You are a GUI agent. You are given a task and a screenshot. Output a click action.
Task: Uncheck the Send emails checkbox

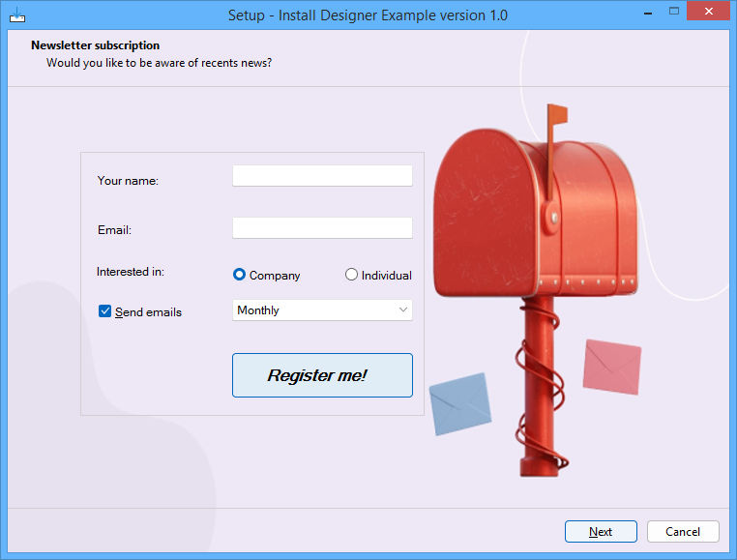point(105,311)
